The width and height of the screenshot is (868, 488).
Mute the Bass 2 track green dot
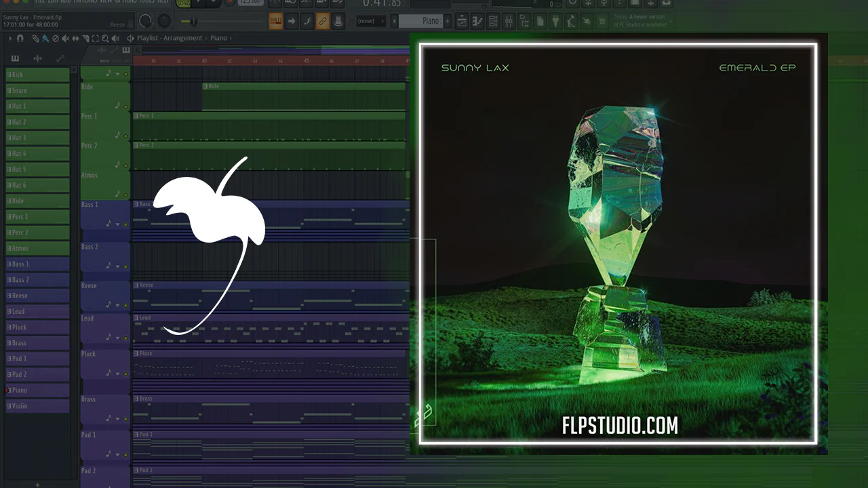tap(125, 266)
